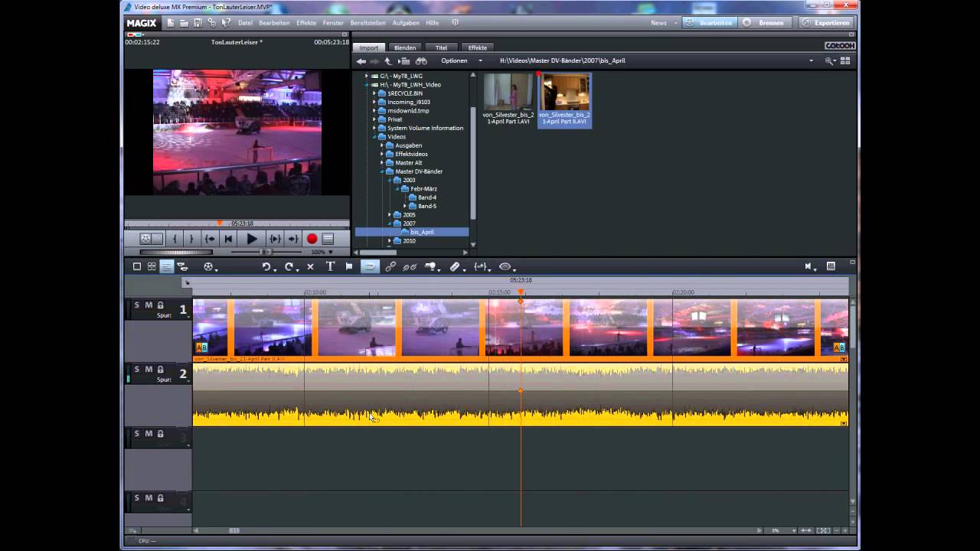Expand the Effektvideos folder
Viewport: 980px width, 551px height.
381,154
